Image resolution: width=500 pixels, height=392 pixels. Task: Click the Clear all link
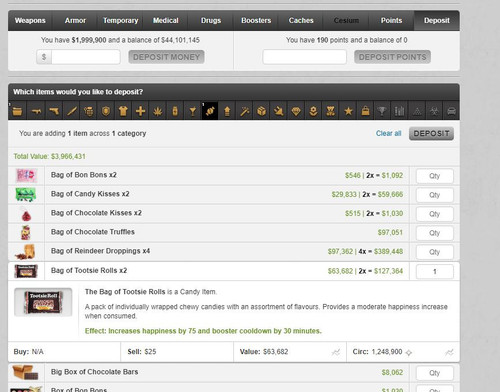388,133
